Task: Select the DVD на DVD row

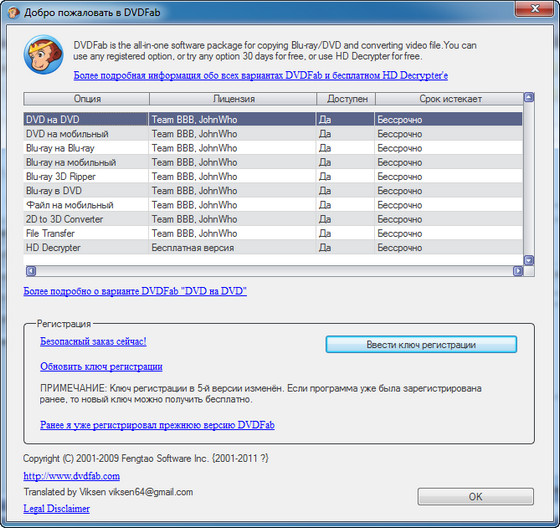Action: pos(273,119)
